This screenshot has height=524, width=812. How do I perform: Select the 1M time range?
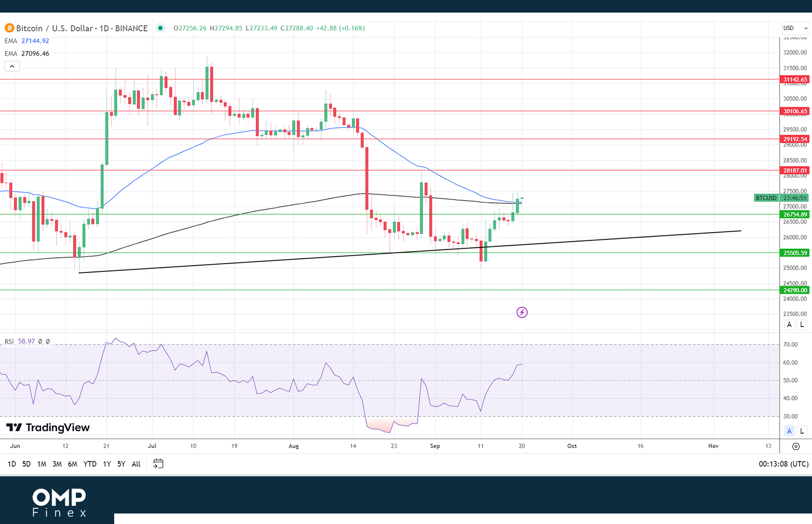click(x=42, y=464)
